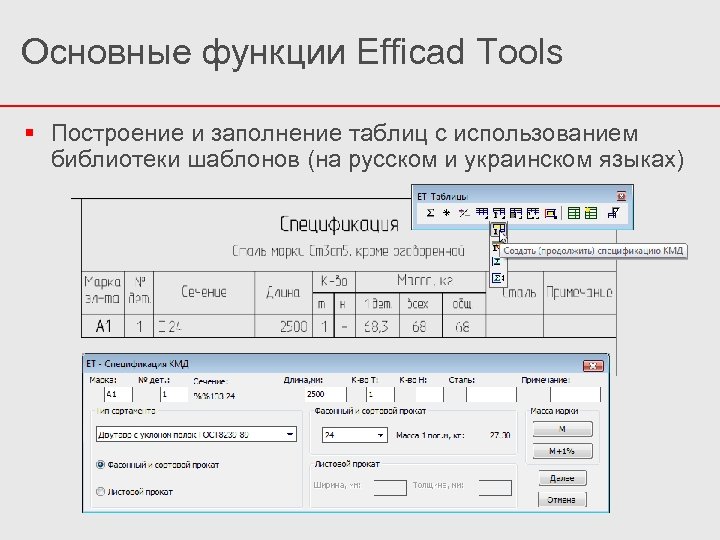Click the asterisk multiply icon in ET Таблицы toolbar
The image size is (720, 540).
446,213
